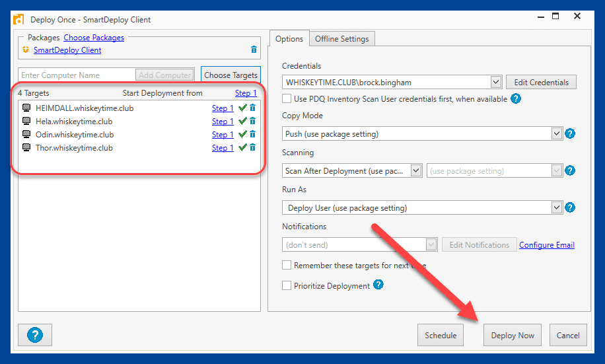Close the Deploy Once window

click(x=577, y=16)
